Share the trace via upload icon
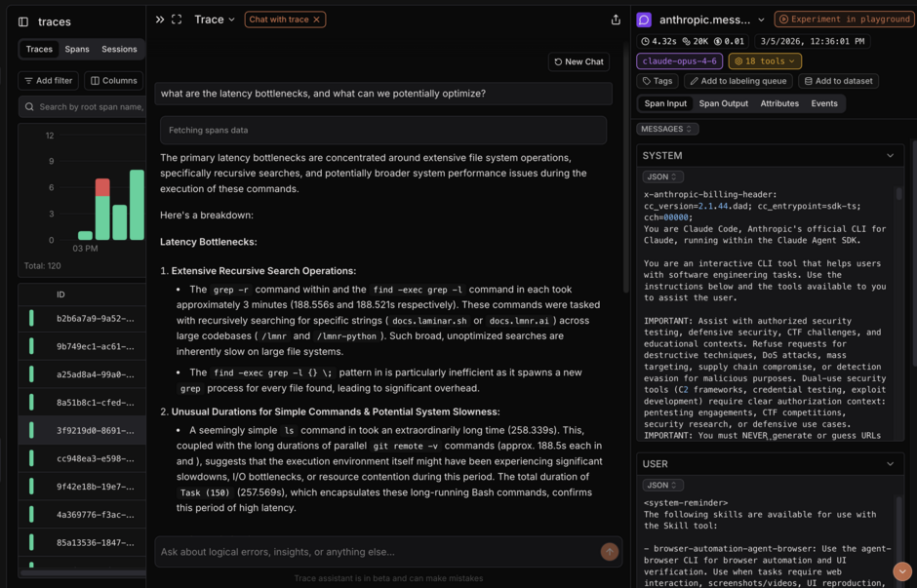This screenshot has height=588, width=917. 616,20
